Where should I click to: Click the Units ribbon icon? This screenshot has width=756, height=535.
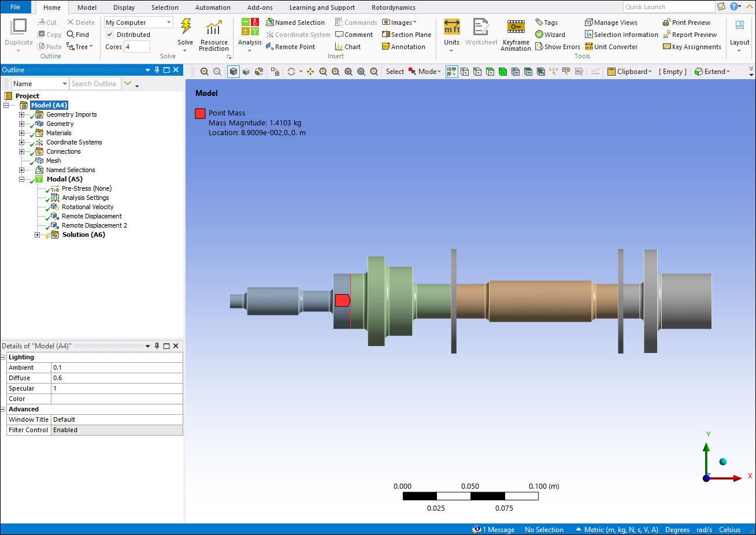coord(451,27)
